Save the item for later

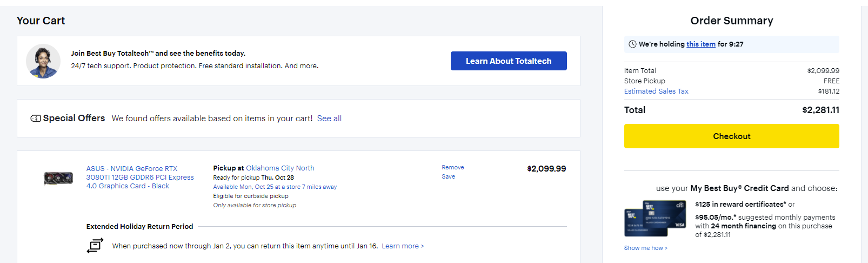[x=448, y=176]
